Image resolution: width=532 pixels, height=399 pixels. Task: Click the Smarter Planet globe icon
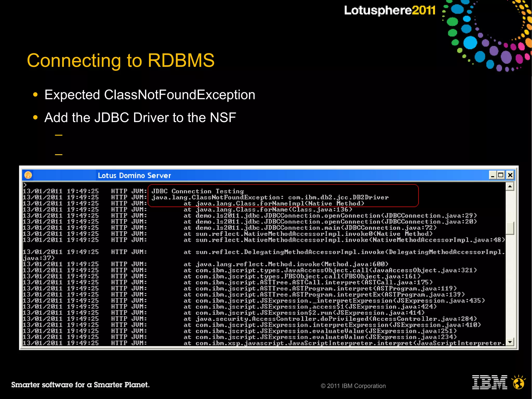[519, 382]
